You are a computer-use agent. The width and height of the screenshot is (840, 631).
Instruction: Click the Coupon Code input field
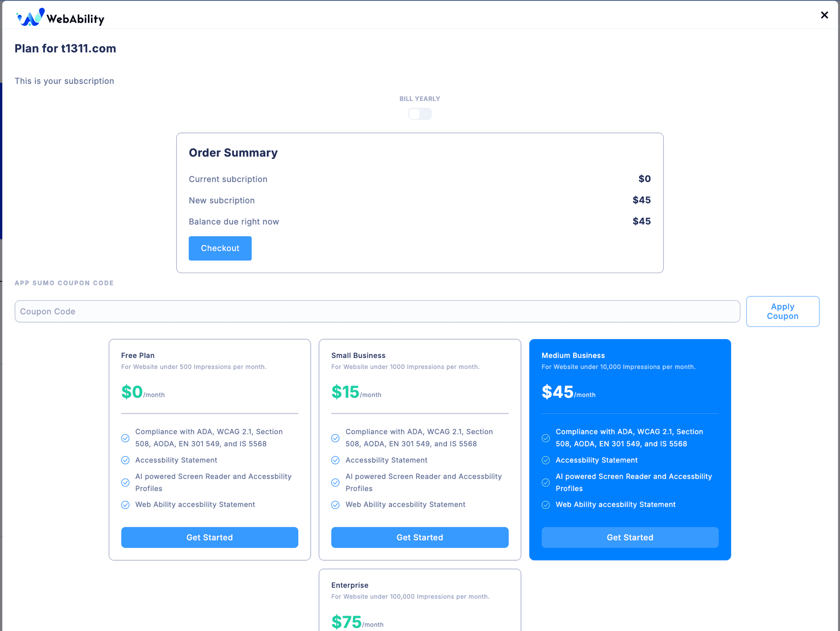(377, 312)
